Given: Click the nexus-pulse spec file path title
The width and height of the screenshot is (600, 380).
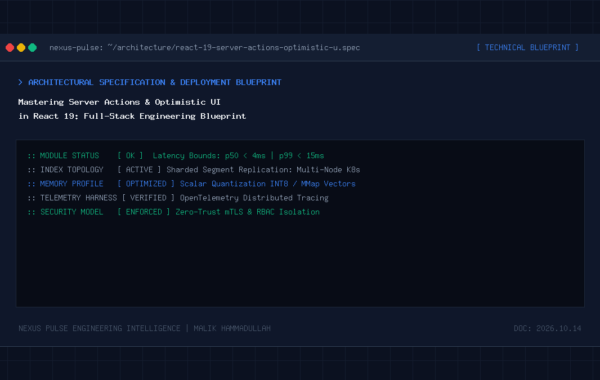Looking at the screenshot, I should pos(204,47).
